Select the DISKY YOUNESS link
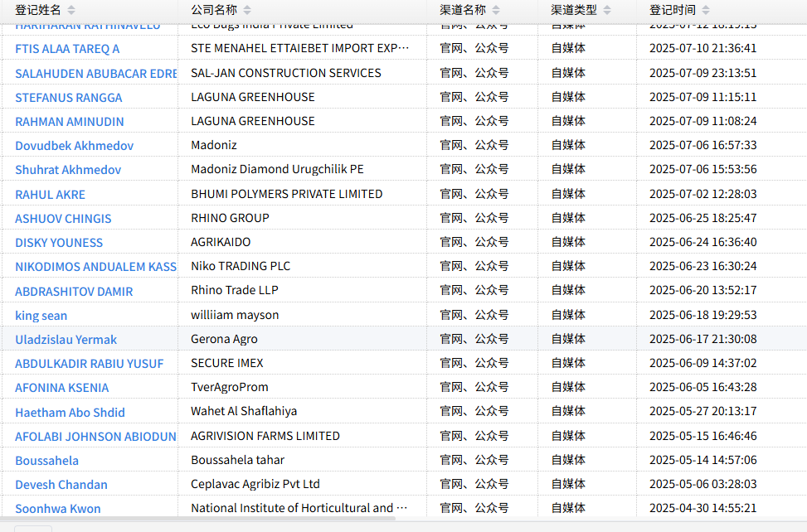 tap(59, 243)
